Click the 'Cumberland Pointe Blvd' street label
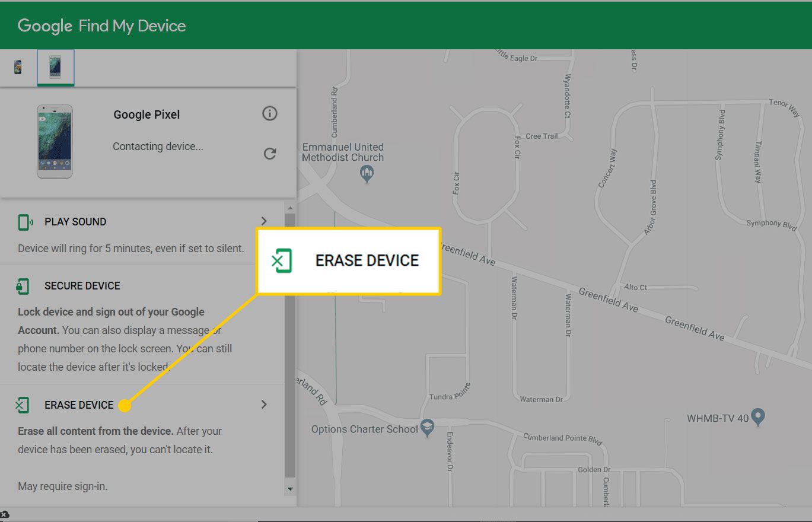Image resolution: width=812 pixels, height=522 pixels. pos(562,440)
